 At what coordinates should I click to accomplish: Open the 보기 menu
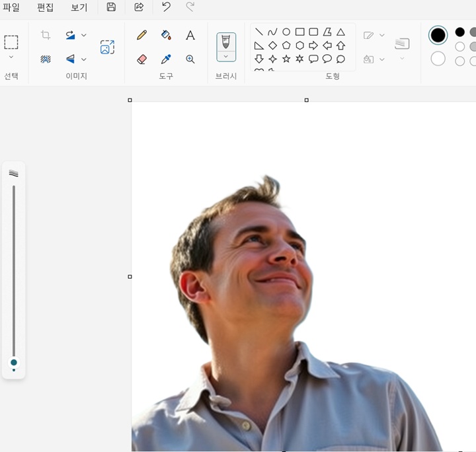pos(79,7)
